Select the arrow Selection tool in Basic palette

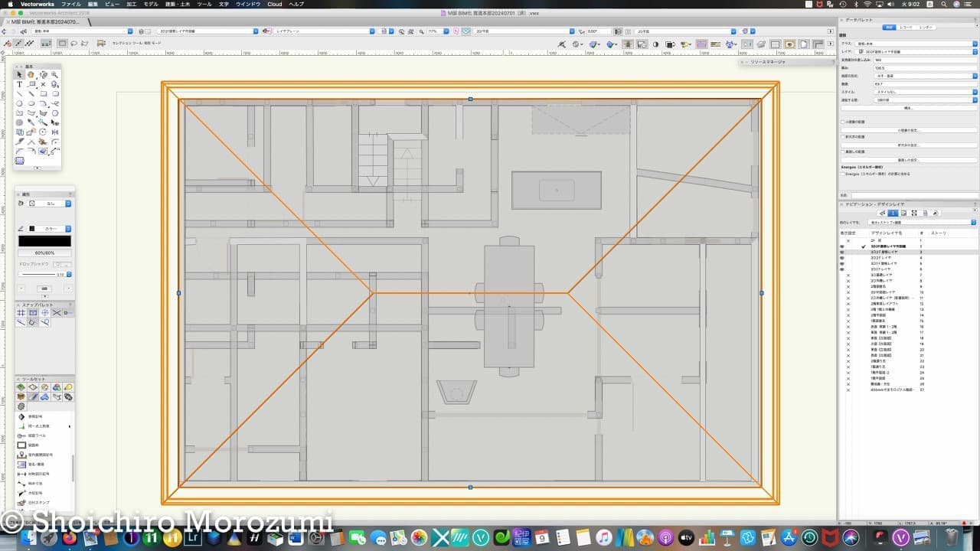click(20, 75)
